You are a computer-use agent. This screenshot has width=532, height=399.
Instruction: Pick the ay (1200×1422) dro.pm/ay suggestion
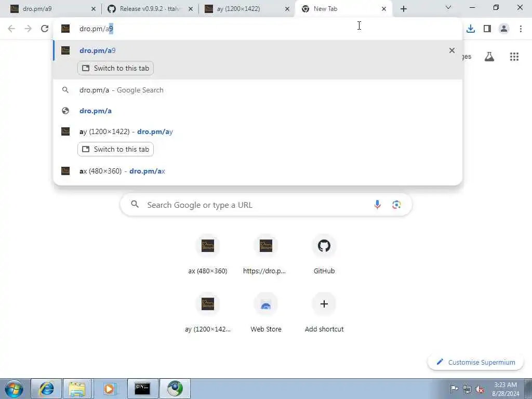[x=258, y=131]
